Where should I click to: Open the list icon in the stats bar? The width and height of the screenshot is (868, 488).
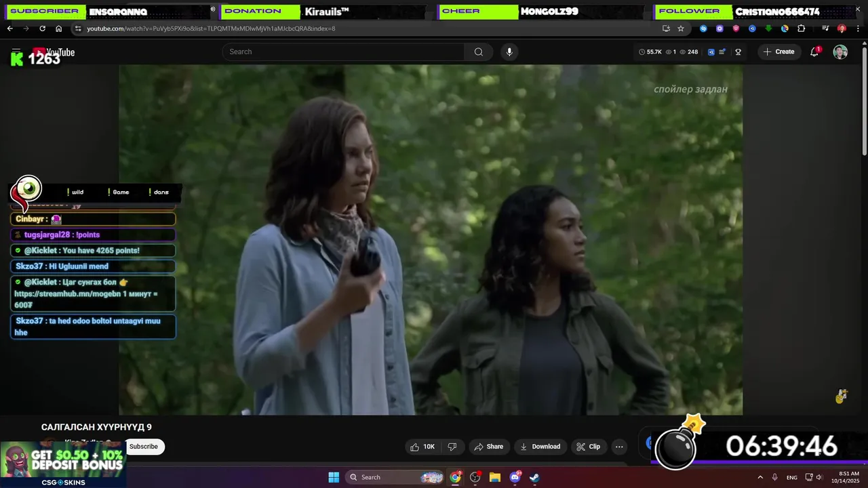point(723,52)
